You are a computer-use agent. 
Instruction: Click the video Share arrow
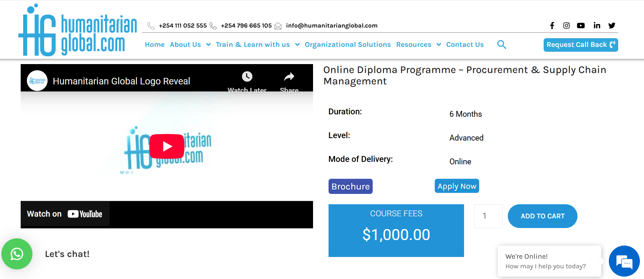pyautogui.click(x=289, y=76)
